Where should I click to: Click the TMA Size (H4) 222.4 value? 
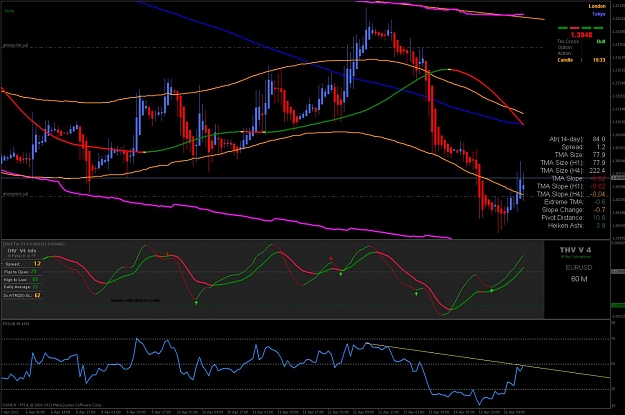(x=597, y=171)
